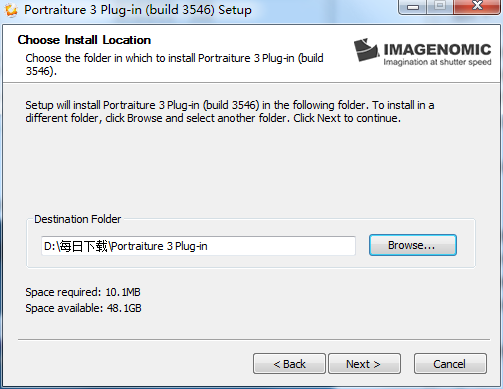Viewport: 503px width, 389px height.
Task: Click the Space available 48.1GB text
Action: pyautogui.click(x=83, y=308)
